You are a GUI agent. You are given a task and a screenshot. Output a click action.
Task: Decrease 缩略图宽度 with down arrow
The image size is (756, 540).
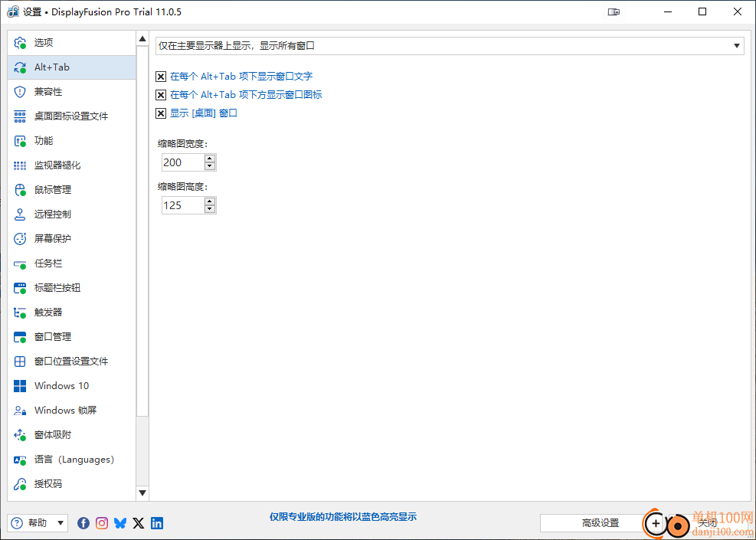point(210,166)
